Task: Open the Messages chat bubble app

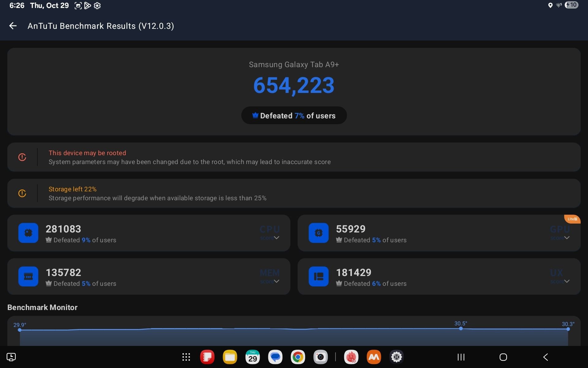Action: click(x=275, y=357)
